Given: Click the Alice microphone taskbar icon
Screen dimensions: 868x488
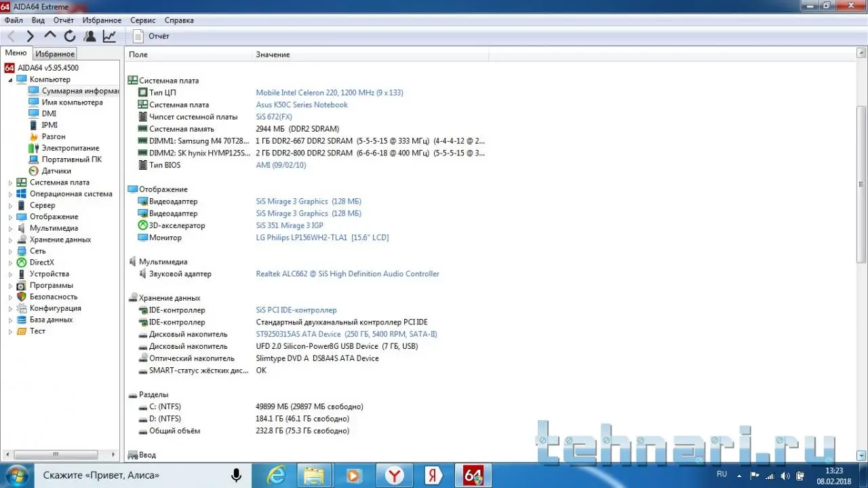Looking at the screenshot, I should point(236,476).
